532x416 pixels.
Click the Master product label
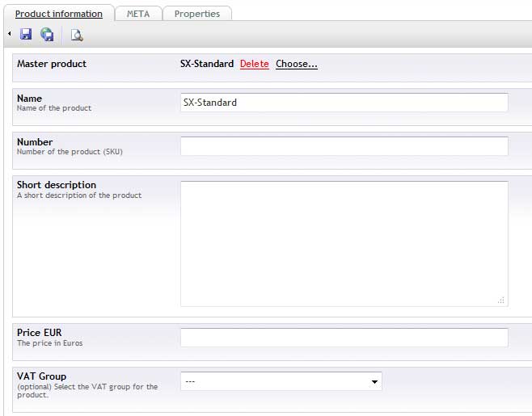coord(52,64)
